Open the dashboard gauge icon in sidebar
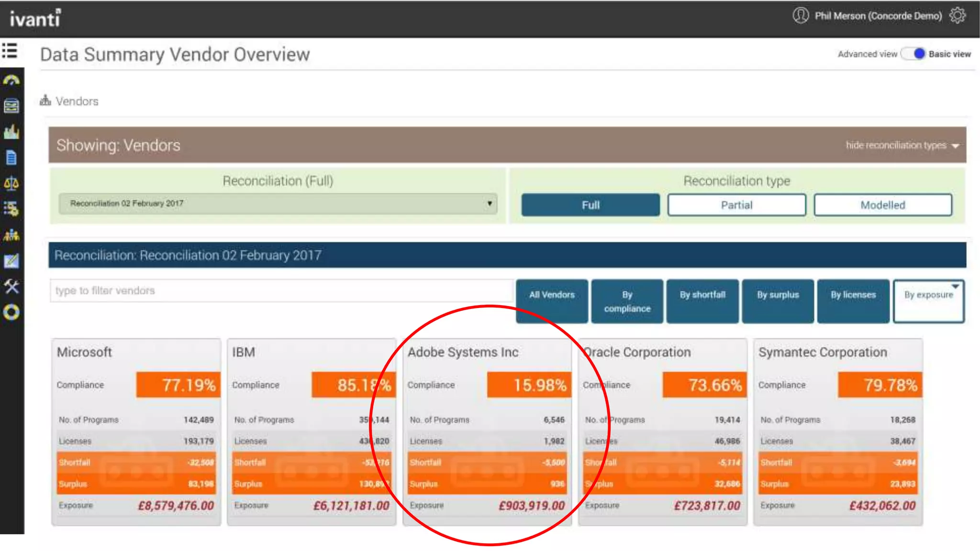Screen dimensions: 980x551 (x=11, y=80)
